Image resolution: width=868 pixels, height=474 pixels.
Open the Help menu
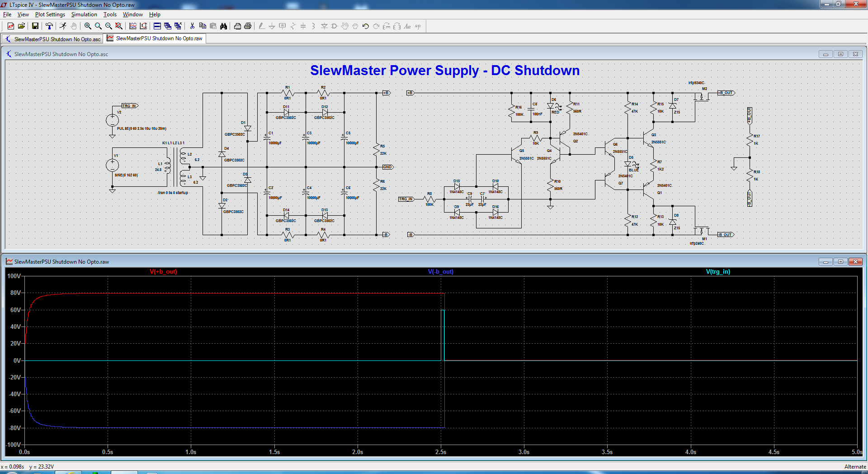[x=155, y=14]
